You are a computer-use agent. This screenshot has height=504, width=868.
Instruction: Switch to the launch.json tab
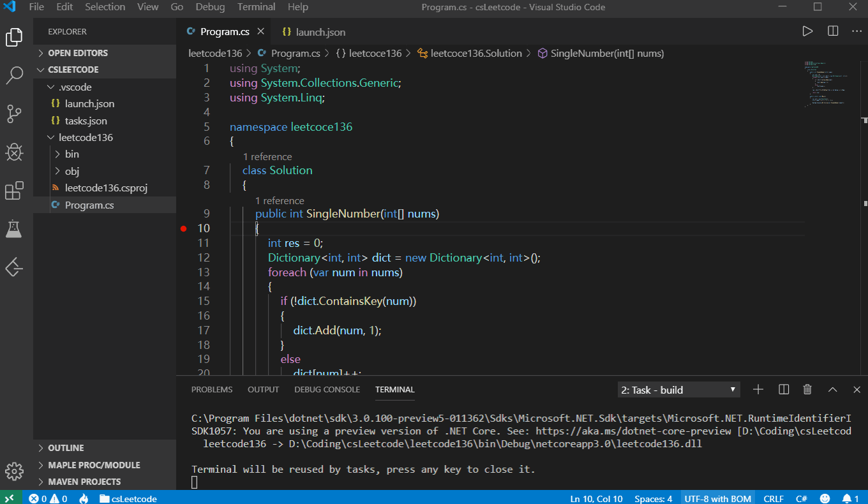(318, 31)
